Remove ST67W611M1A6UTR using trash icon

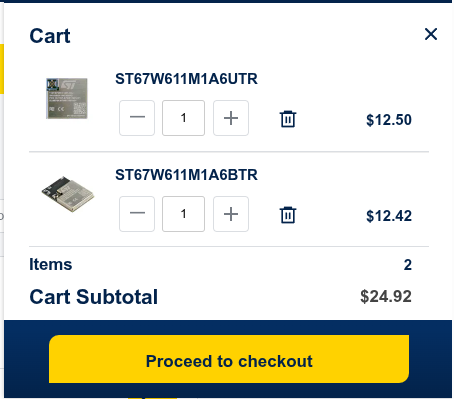click(288, 119)
